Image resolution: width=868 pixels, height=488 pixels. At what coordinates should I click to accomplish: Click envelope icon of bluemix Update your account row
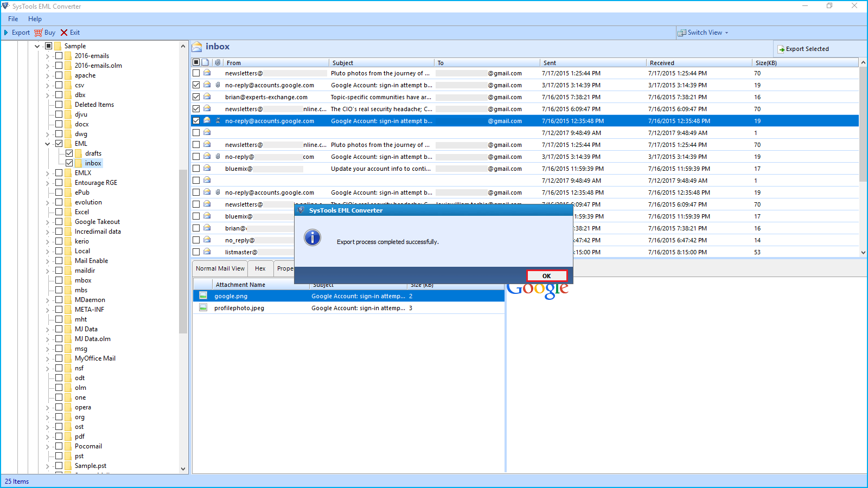[x=207, y=168]
